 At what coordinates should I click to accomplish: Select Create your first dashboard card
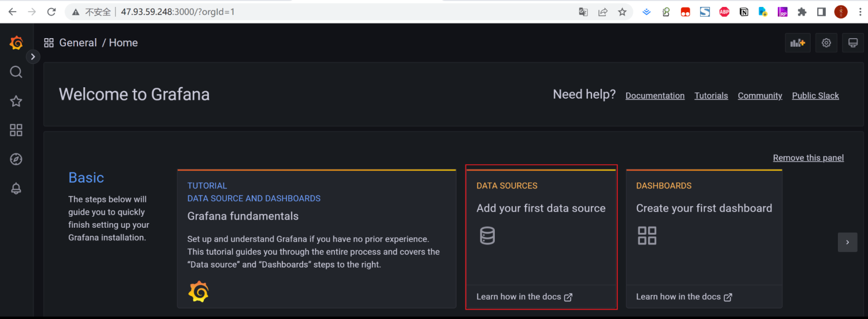pyautogui.click(x=704, y=239)
